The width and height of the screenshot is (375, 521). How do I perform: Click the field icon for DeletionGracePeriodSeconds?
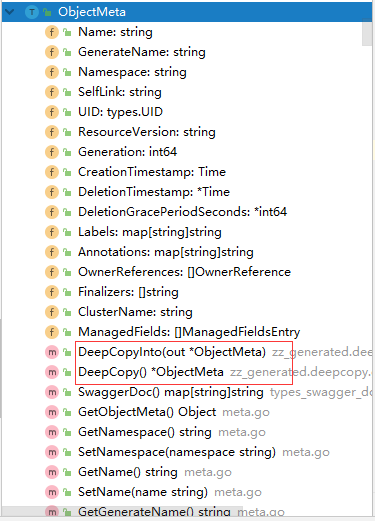click(x=52, y=212)
